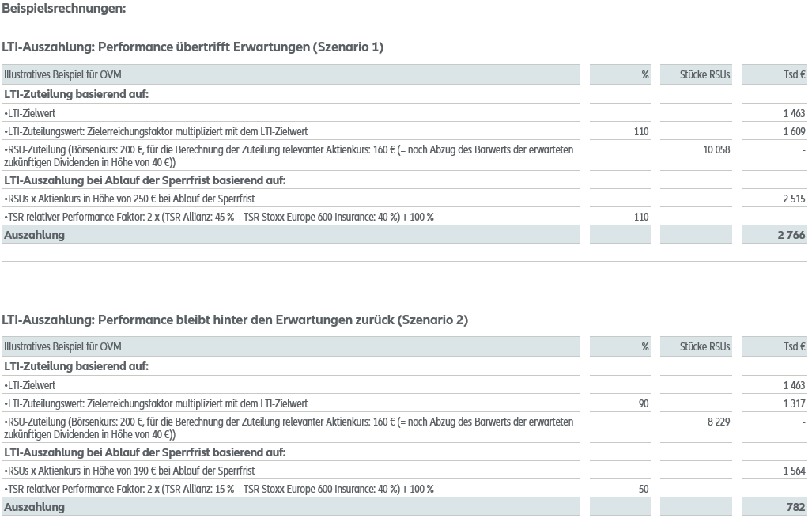This screenshot has width=812, height=522.
Task: Click the "Beispielsrechnungen:" heading
Action: [64, 9]
